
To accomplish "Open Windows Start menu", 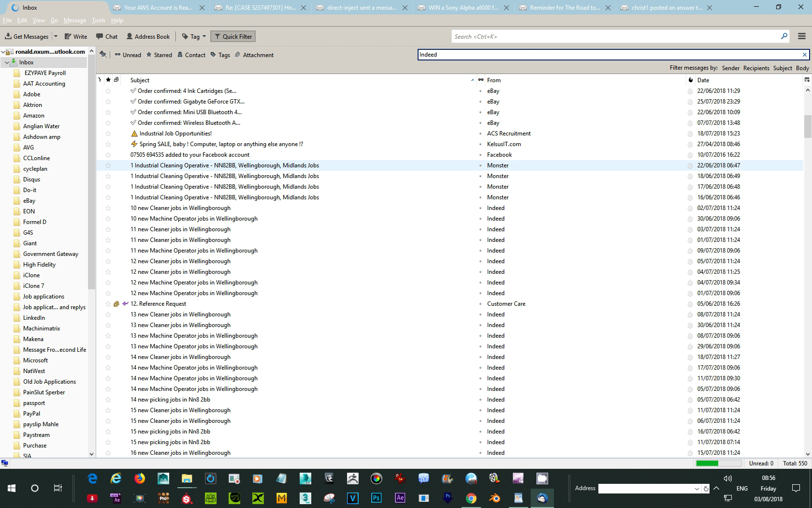I will (x=12, y=488).
